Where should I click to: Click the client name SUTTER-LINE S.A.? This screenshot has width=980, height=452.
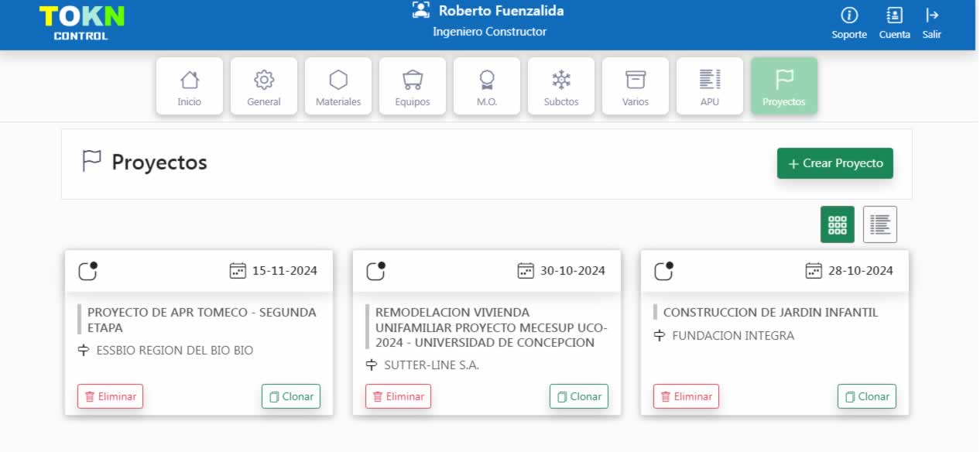(x=432, y=365)
